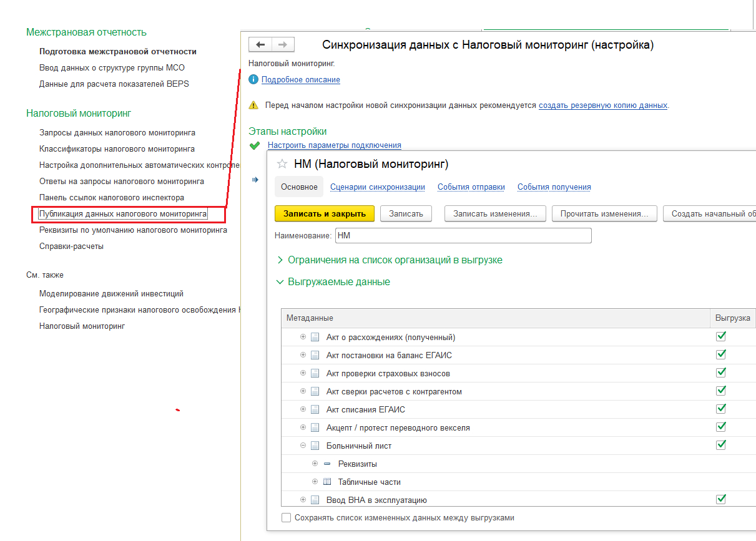Switch to the Основное tab
Image resolution: width=756 pixels, height=541 pixels.
click(x=299, y=187)
